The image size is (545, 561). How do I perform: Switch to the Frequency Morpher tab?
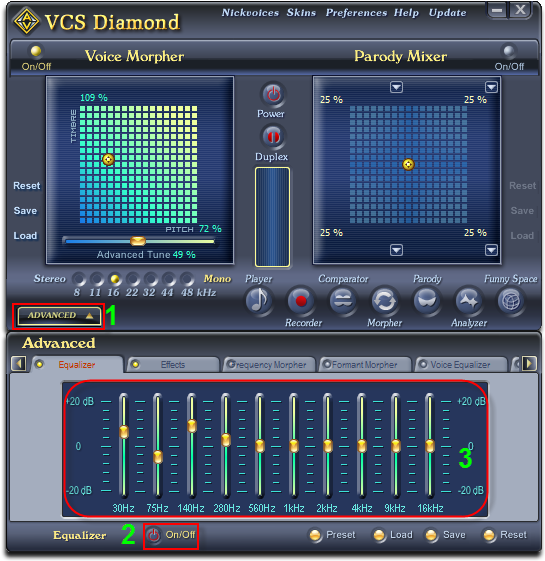click(x=268, y=365)
